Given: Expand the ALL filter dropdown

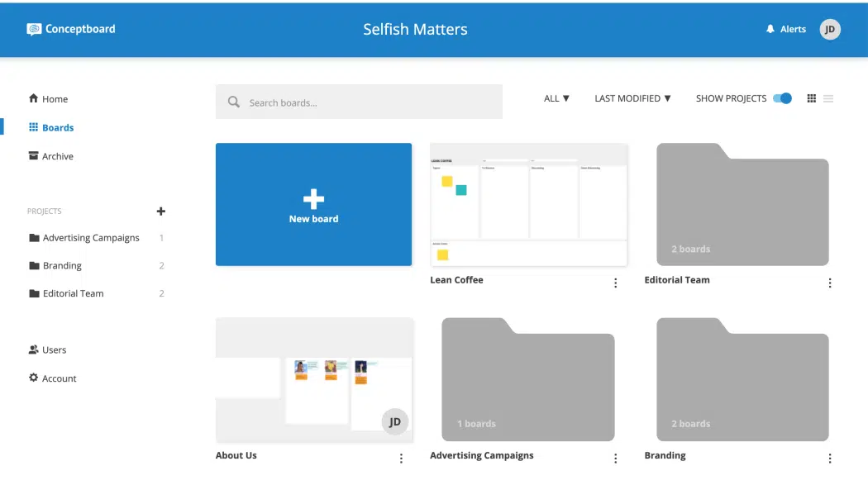Looking at the screenshot, I should coord(556,98).
